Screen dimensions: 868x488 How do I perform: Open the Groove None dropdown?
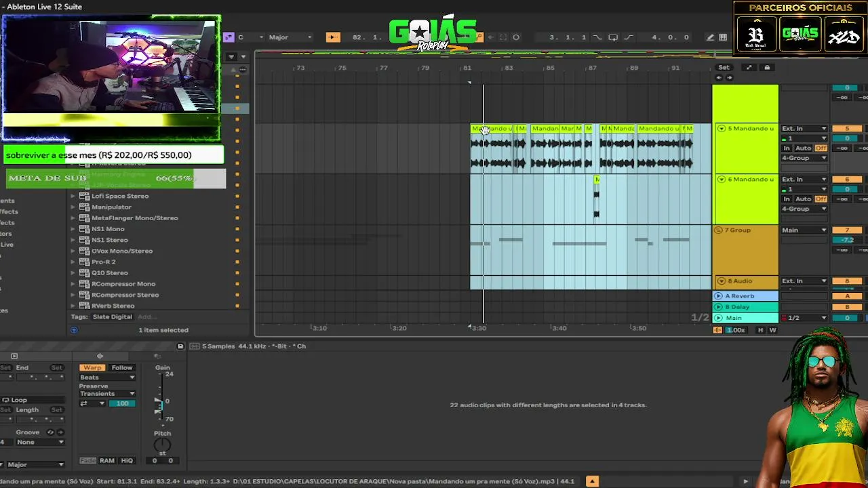click(40, 443)
